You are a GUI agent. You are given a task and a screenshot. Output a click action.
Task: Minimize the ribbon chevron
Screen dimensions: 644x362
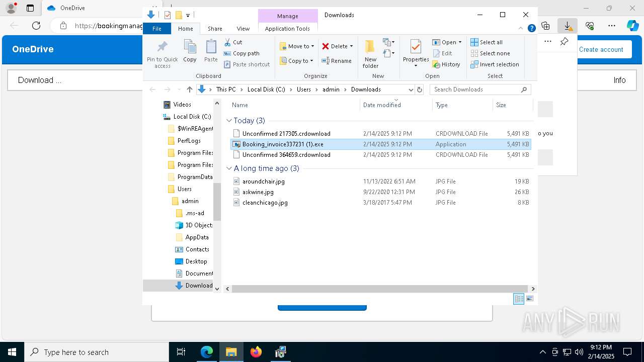click(x=521, y=29)
